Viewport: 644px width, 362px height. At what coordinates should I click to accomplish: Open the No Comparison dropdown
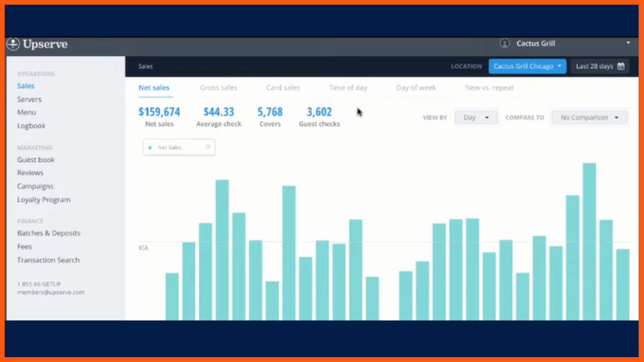coord(589,117)
